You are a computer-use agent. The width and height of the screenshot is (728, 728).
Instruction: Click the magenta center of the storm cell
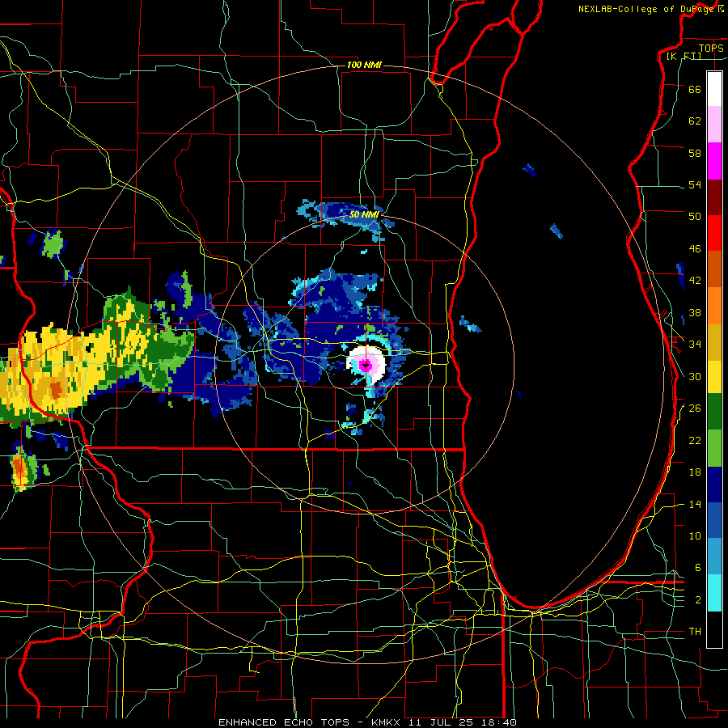click(366, 365)
